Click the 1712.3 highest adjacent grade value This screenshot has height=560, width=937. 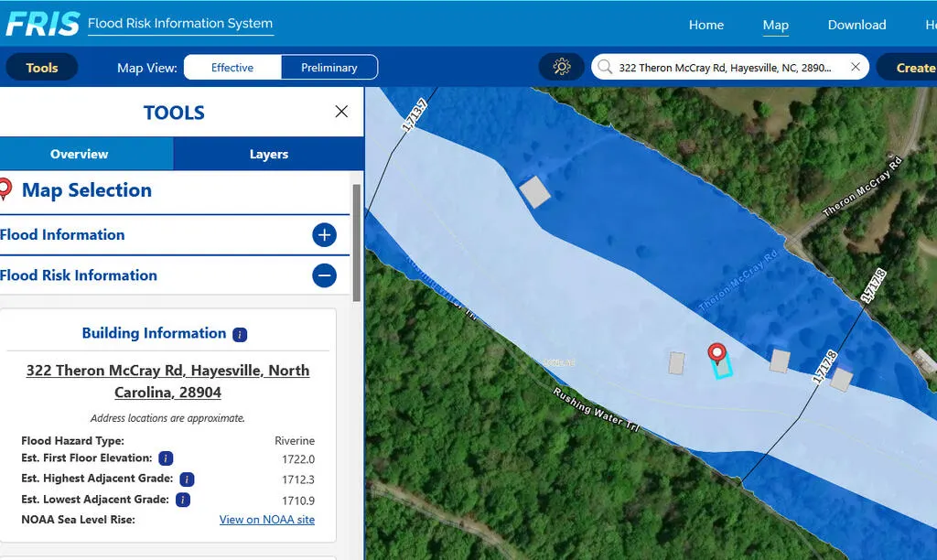point(298,479)
